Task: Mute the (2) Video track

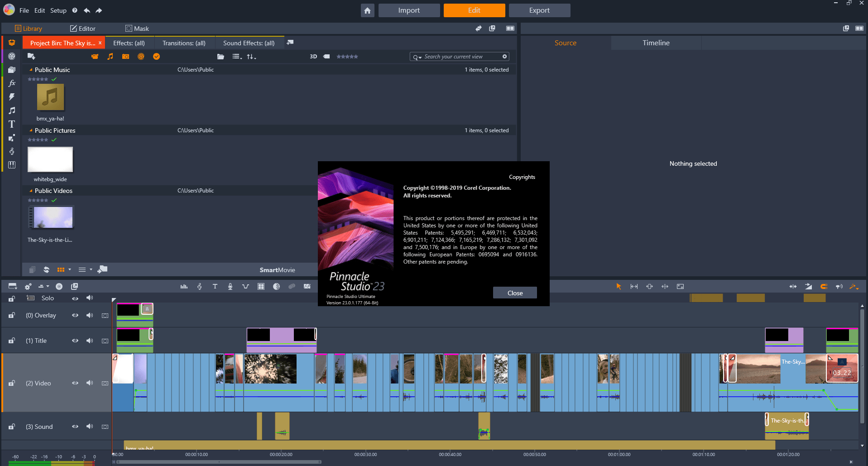Action: pos(90,383)
